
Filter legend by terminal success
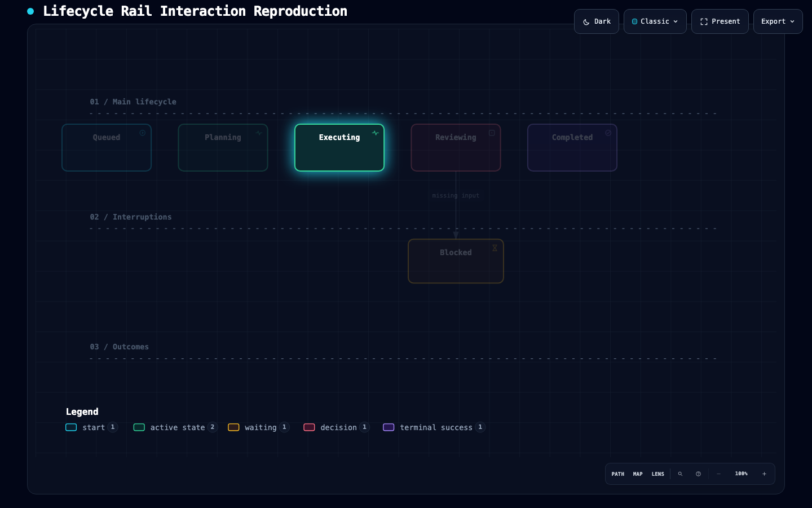click(x=434, y=427)
